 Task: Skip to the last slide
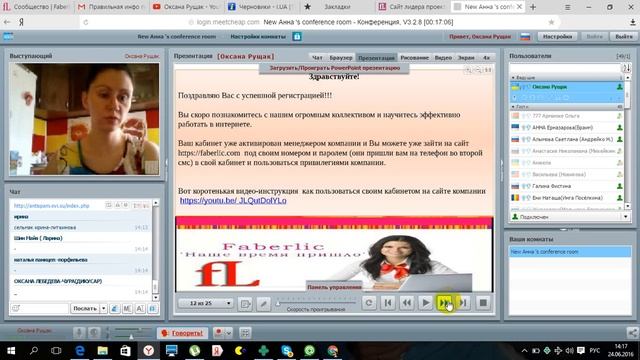(463, 303)
